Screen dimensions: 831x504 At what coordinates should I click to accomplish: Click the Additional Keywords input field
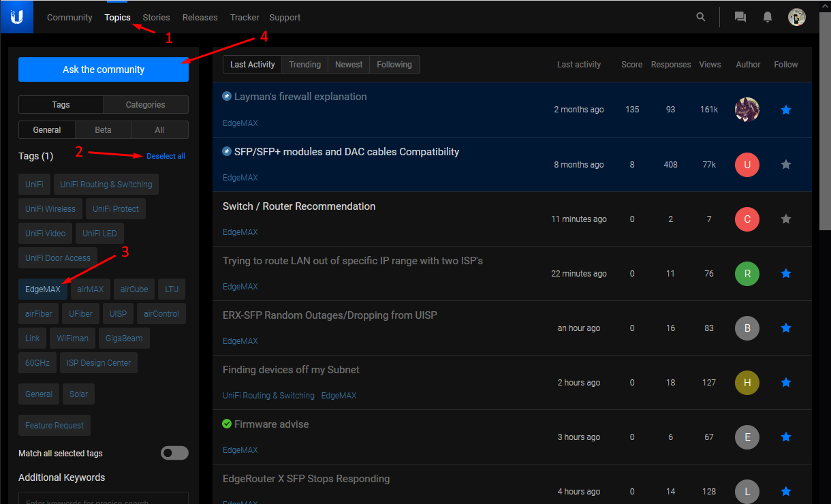[x=104, y=498]
